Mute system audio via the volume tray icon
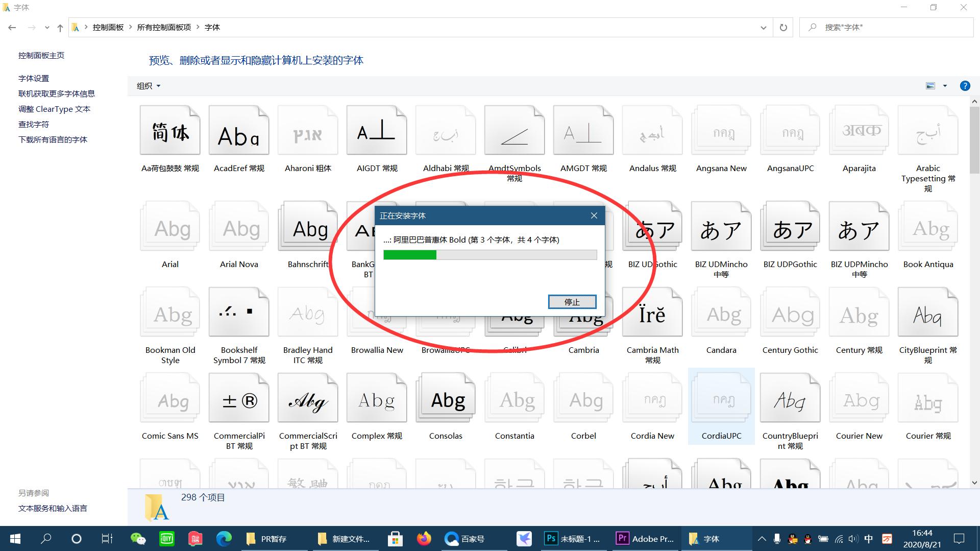The image size is (980, 551). [x=853, y=539]
